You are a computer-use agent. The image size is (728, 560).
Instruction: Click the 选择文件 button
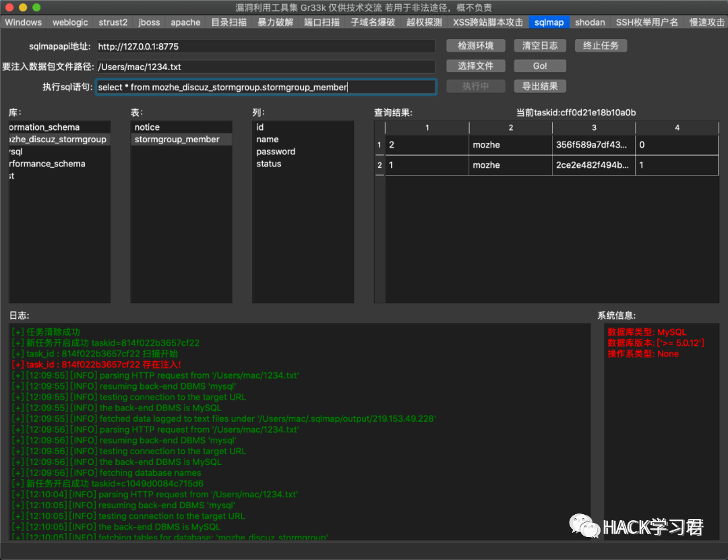click(x=475, y=66)
